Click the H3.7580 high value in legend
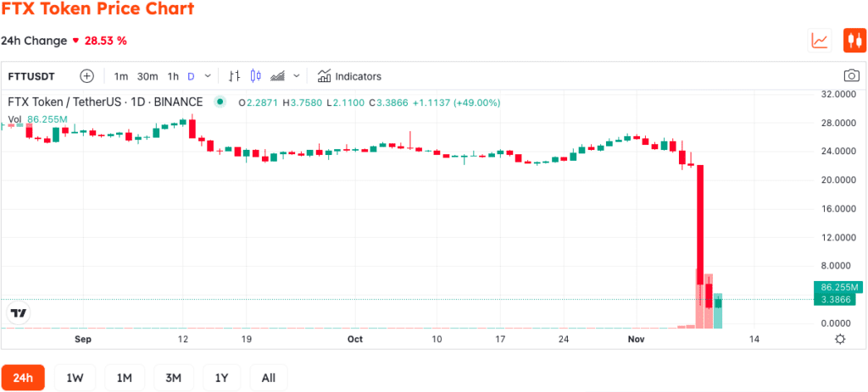Screen dimensions: 868x392 303,102
